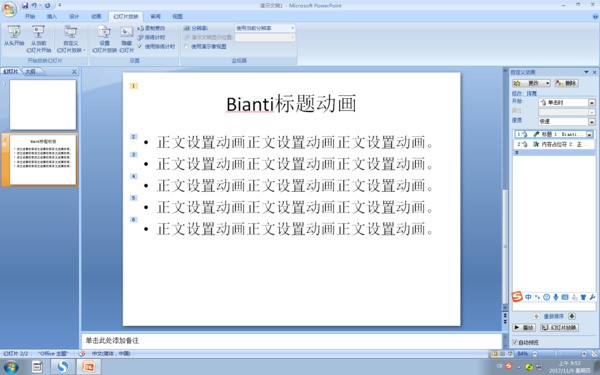Click Rehearse Timings (排练计时)

coord(152,38)
